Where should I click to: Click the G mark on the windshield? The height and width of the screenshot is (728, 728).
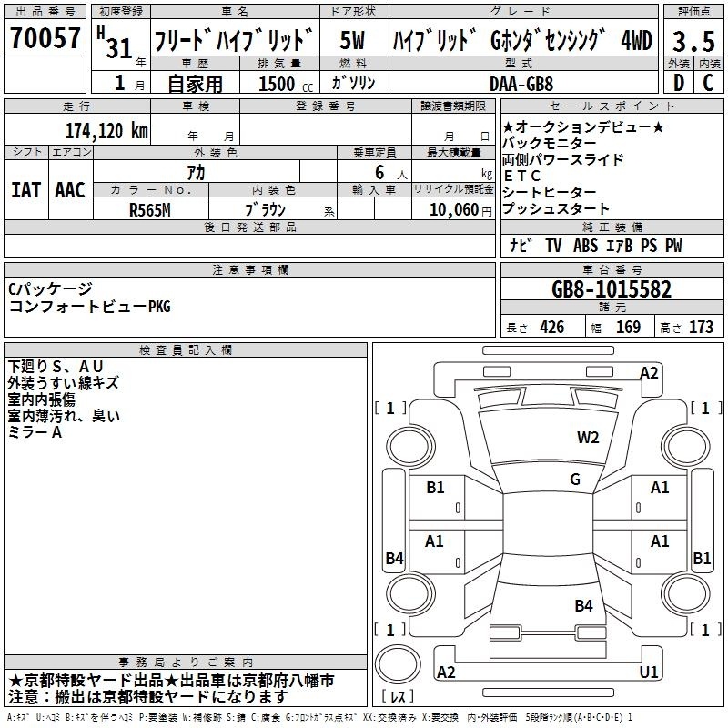575,480
